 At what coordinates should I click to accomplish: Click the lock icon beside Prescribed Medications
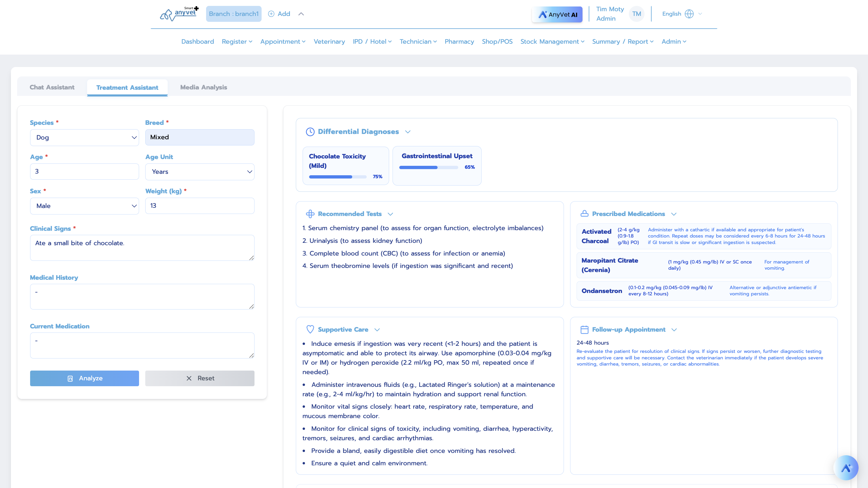584,214
